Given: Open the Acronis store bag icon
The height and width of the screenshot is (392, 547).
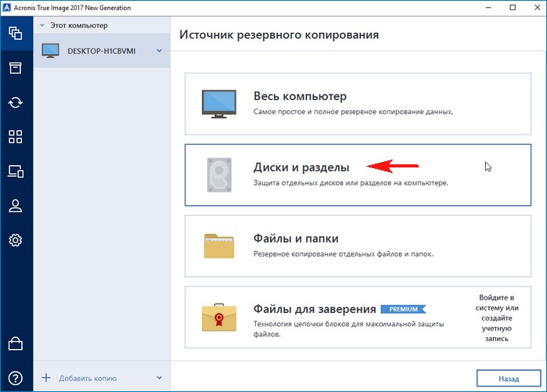Looking at the screenshot, I should 15,343.
